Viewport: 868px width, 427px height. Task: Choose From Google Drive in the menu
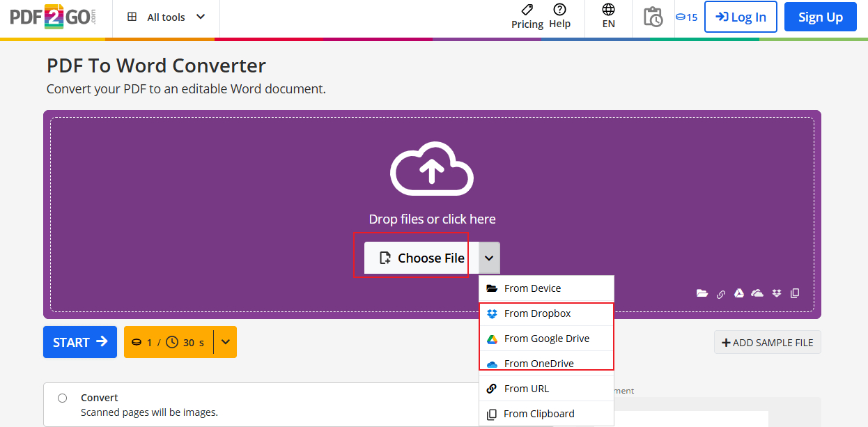coord(547,339)
